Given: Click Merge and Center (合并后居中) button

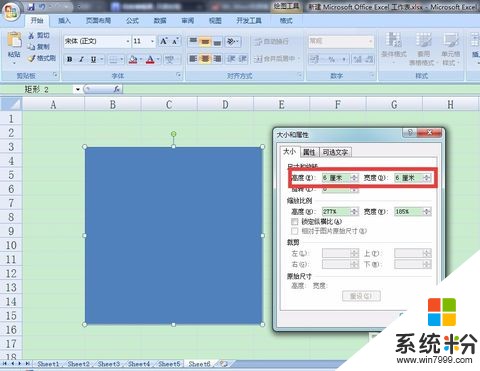Looking at the screenshot, I should (277, 59).
